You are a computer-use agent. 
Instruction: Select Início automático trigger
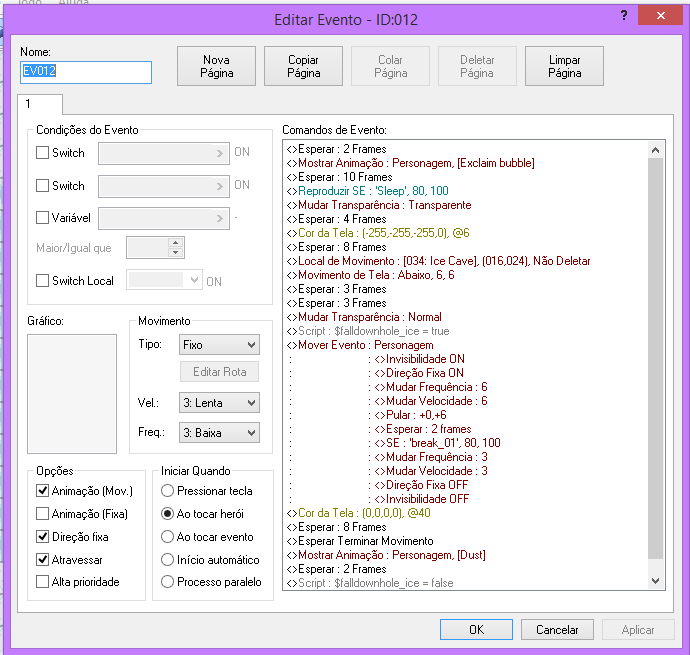167,560
